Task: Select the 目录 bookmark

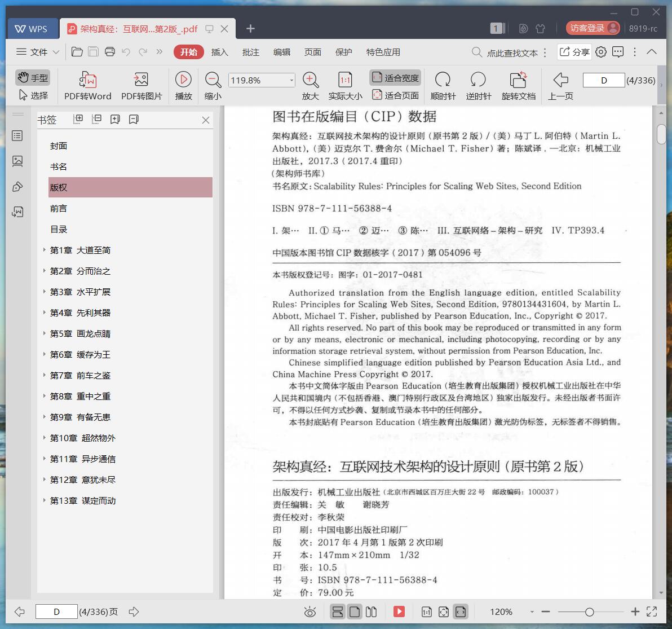Action: click(59, 230)
